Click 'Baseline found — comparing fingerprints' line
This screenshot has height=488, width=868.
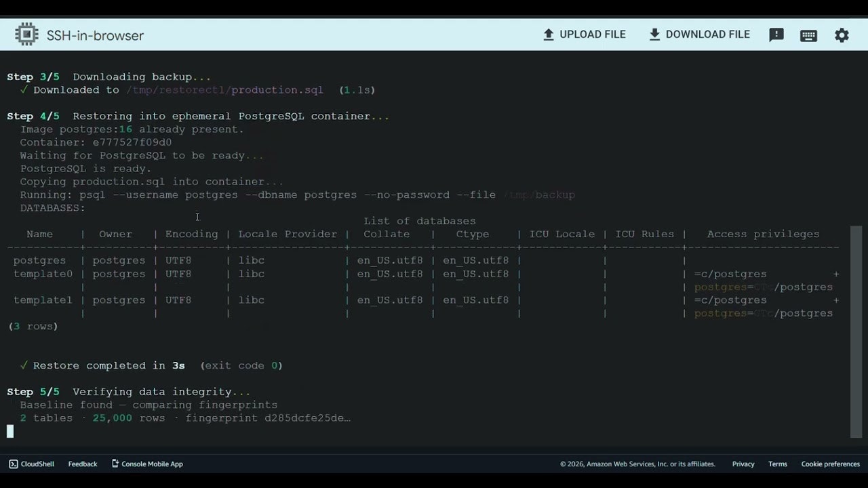click(149, 405)
